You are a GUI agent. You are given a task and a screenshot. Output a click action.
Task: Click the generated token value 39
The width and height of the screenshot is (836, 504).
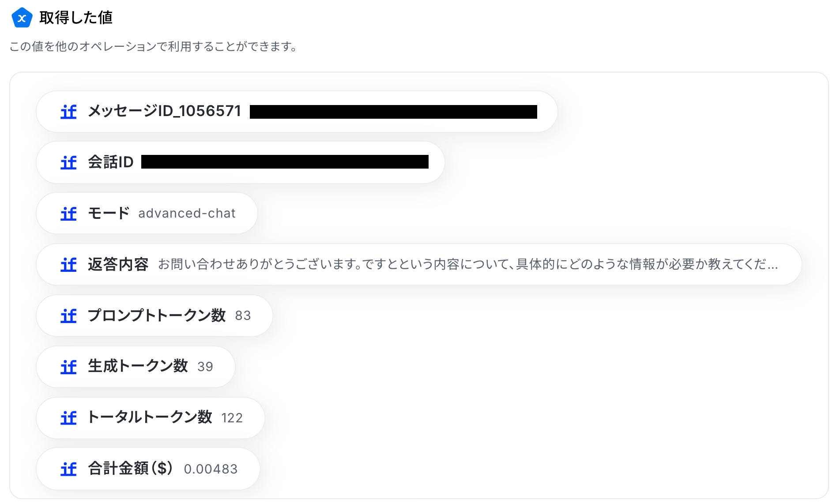205,367
